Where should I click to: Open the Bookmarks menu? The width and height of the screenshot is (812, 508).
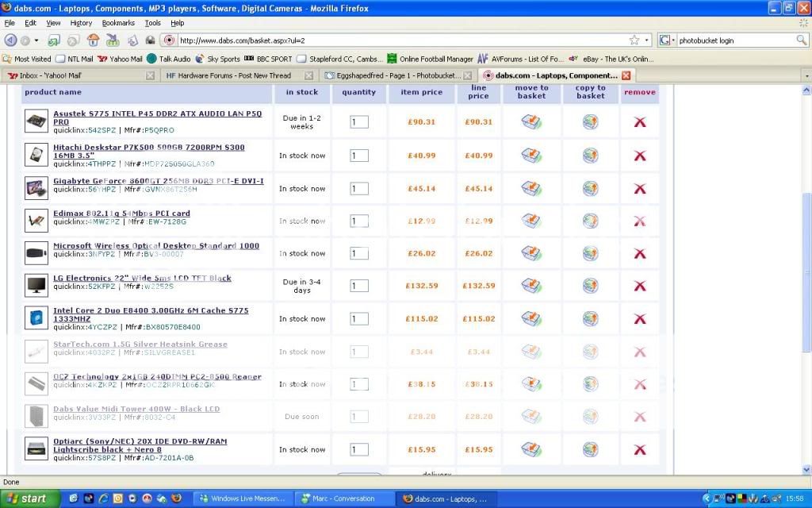point(118,23)
